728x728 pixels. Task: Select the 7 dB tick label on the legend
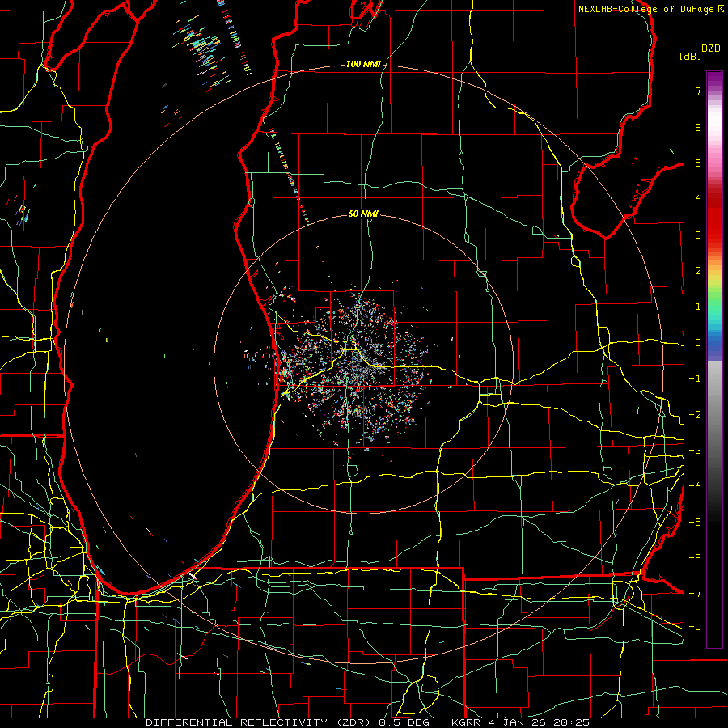(x=698, y=91)
